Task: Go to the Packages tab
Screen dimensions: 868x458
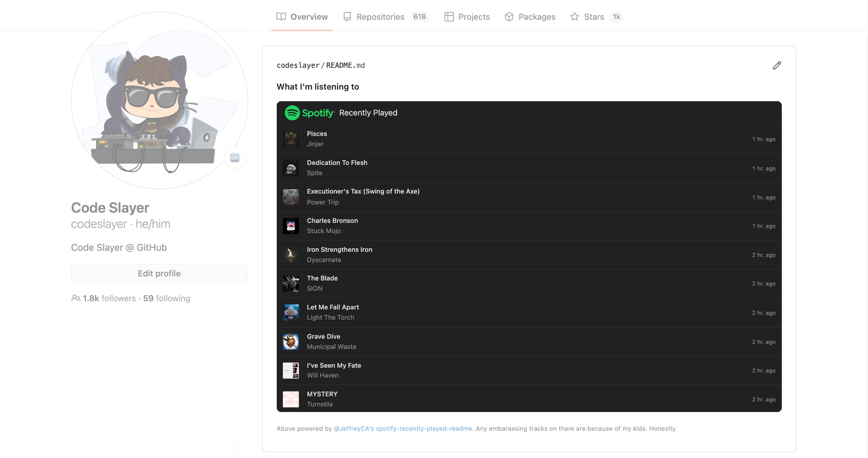Action: 530,17
